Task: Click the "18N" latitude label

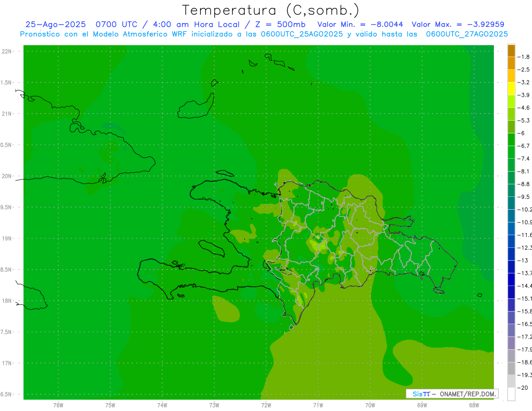Action: pyautogui.click(x=8, y=301)
